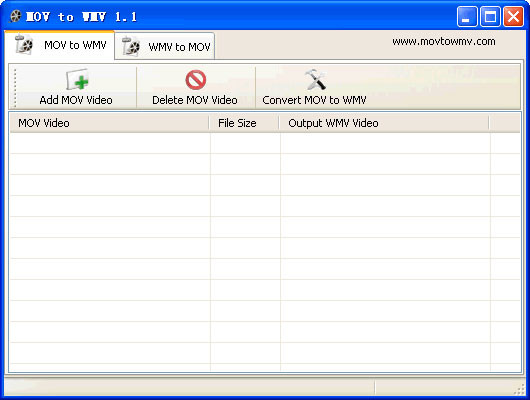Switch to the MOV to WMV tab
This screenshot has height=400, width=530.
[59, 45]
